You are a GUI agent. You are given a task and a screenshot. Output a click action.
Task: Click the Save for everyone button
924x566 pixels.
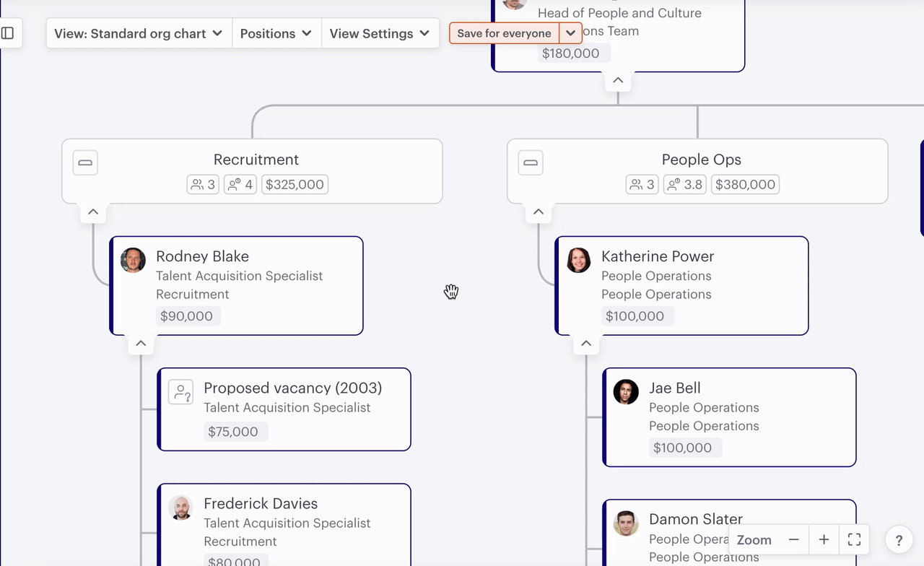click(x=504, y=33)
